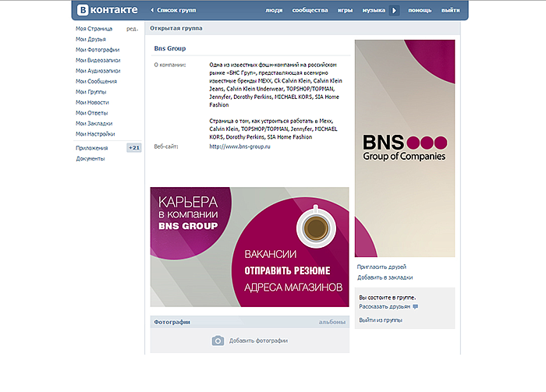546x392 pixels.
Task: Click the Открытая группа header
Action: pyautogui.click(x=176, y=28)
